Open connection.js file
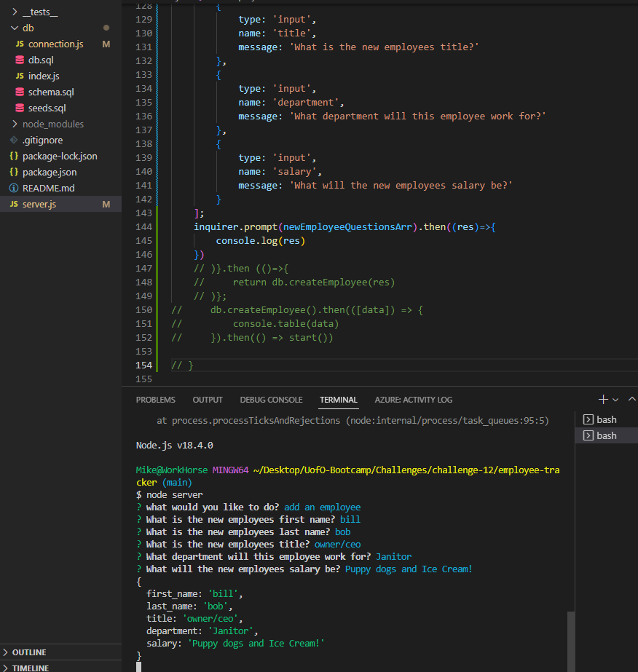This screenshot has width=638, height=672. point(56,44)
